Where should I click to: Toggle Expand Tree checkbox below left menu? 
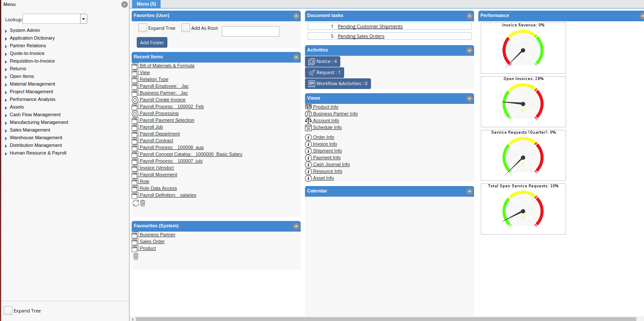[8, 310]
